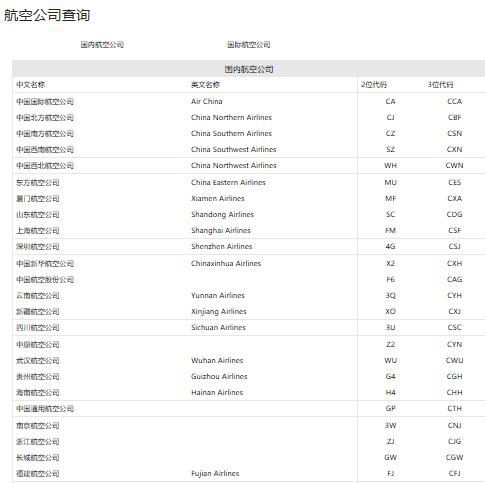The height and width of the screenshot is (483, 485).
Task: Select the 中国国际航空公司 row name
Action: (45, 102)
